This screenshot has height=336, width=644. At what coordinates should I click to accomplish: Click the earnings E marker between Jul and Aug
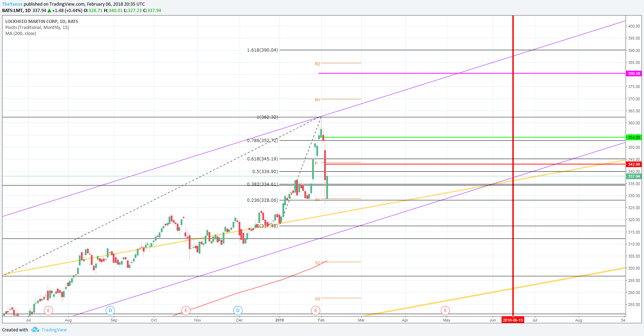coord(48,311)
